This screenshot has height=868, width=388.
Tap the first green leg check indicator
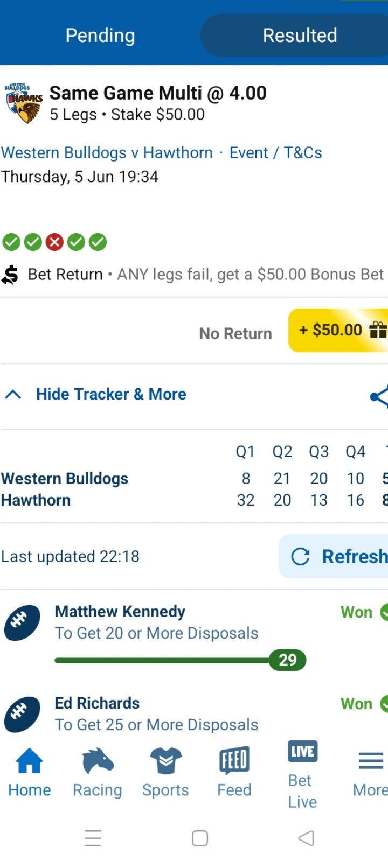(x=11, y=242)
